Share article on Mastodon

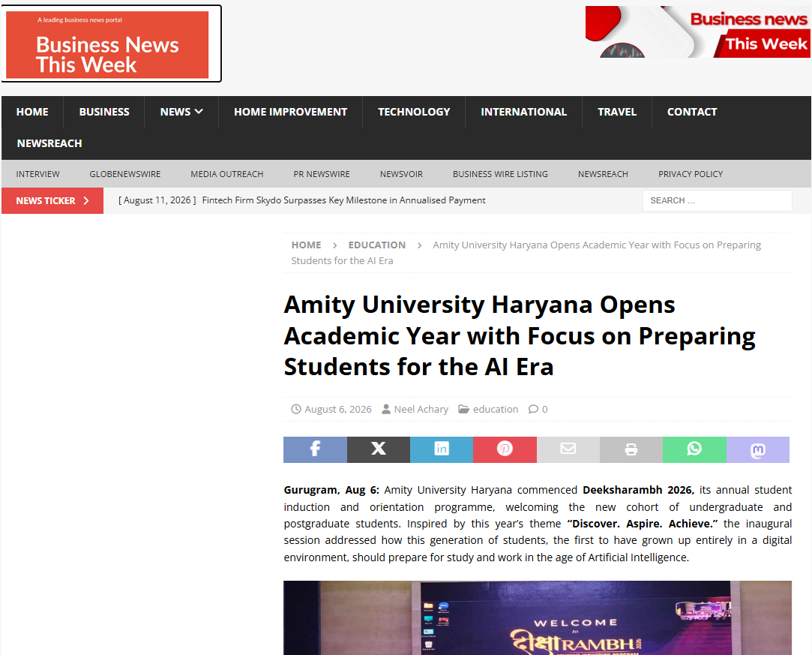[757, 449]
